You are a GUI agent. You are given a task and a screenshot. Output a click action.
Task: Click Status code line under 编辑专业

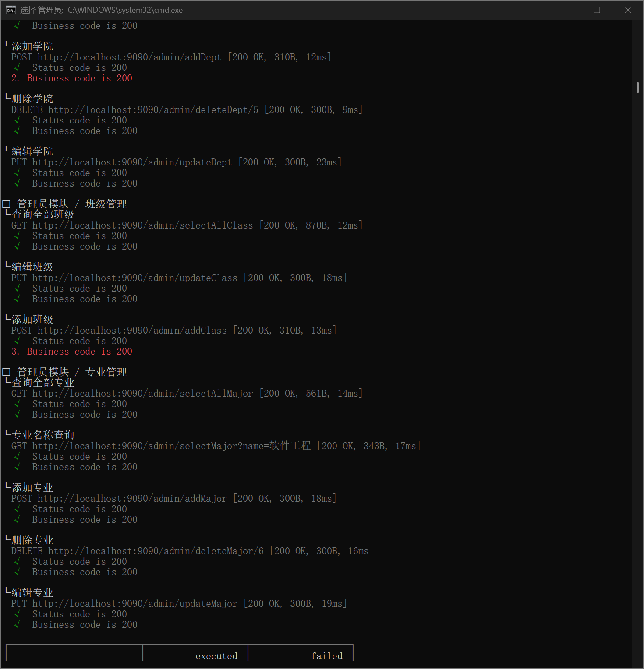coord(71,614)
